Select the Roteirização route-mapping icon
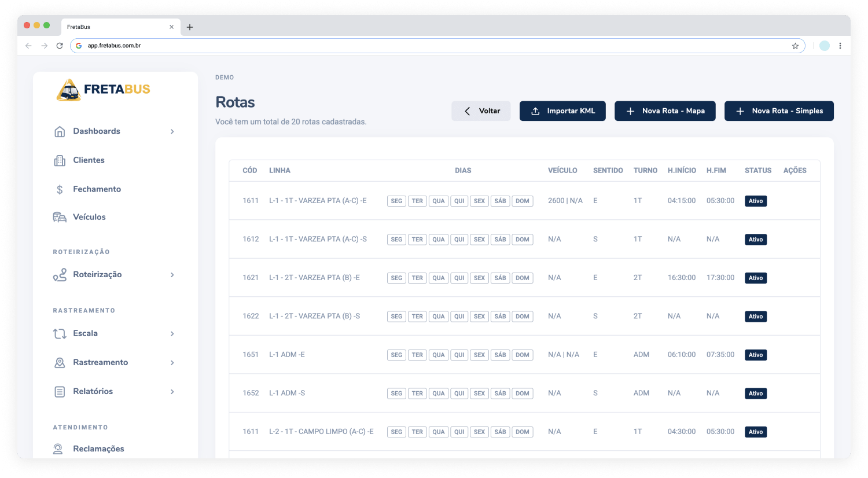This screenshot has width=868, height=478. (x=59, y=274)
